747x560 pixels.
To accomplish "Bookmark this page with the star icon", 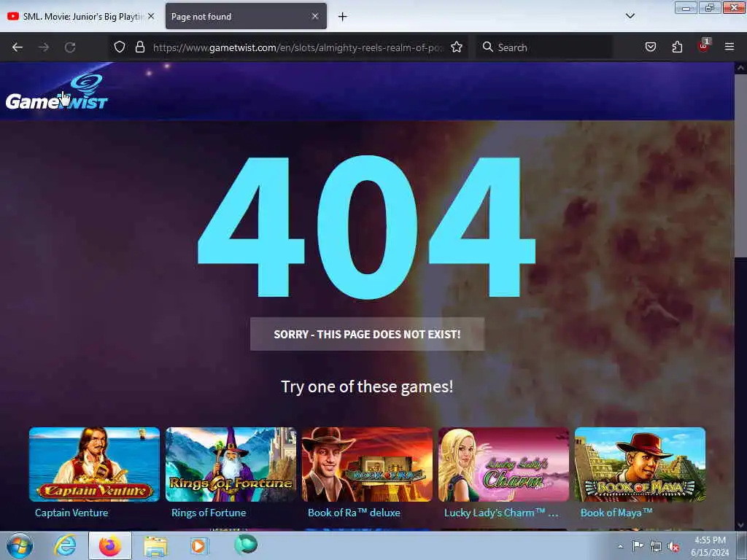I will coord(457,47).
